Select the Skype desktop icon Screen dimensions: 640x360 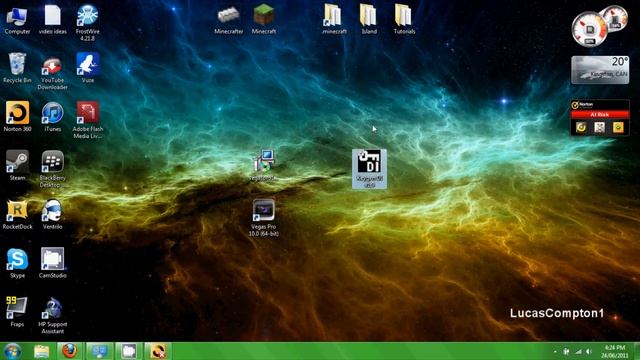(x=17, y=263)
